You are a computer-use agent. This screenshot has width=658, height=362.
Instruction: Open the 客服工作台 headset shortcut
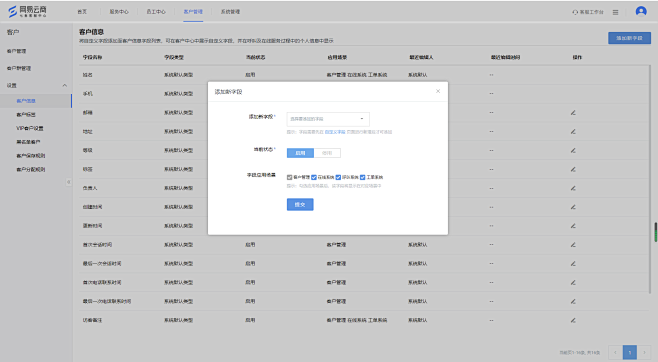pyautogui.click(x=588, y=12)
